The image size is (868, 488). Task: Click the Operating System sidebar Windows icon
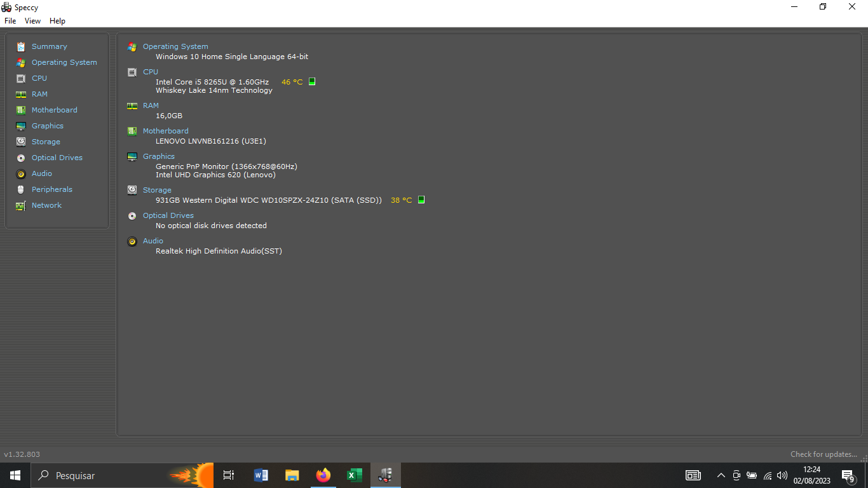click(x=21, y=62)
